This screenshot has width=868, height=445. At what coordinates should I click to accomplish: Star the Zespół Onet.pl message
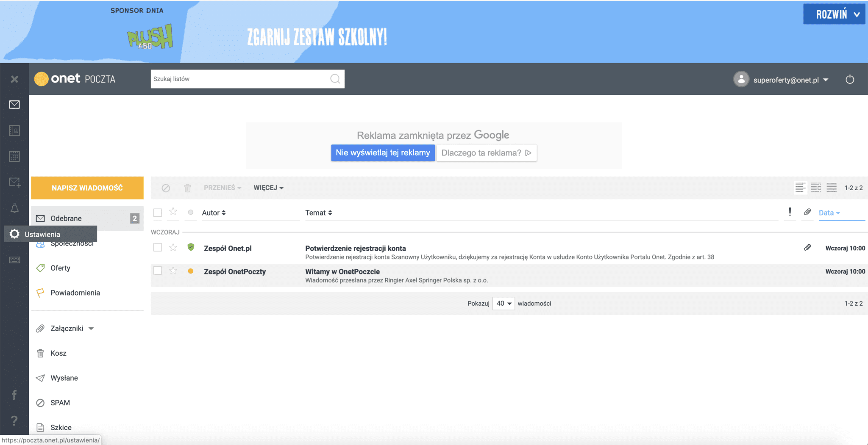coord(173,247)
